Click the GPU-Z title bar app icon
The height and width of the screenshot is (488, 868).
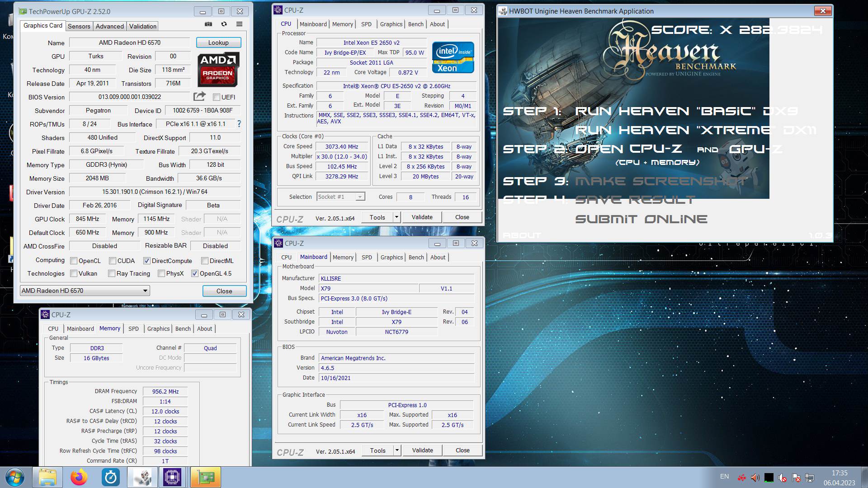click(x=23, y=11)
